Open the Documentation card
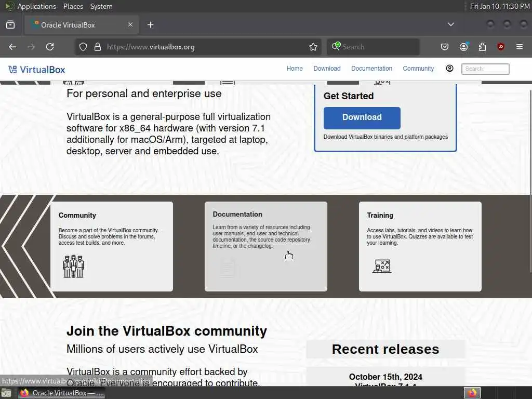The height and width of the screenshot is (399, 532). pyautogui.click(x=266, y=247)
